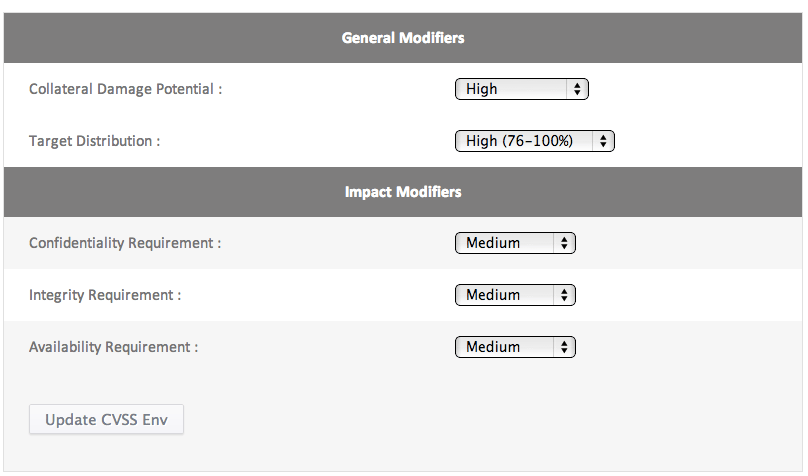Screen dimensions: 808x476
Task: Click the down arrow on Target Distribution selector
Action: point(603,145)
